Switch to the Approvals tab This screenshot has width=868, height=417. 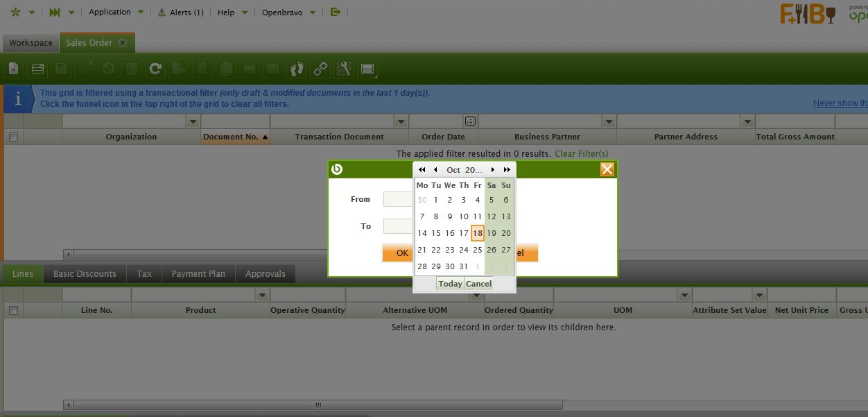click(x=266, y=274)
